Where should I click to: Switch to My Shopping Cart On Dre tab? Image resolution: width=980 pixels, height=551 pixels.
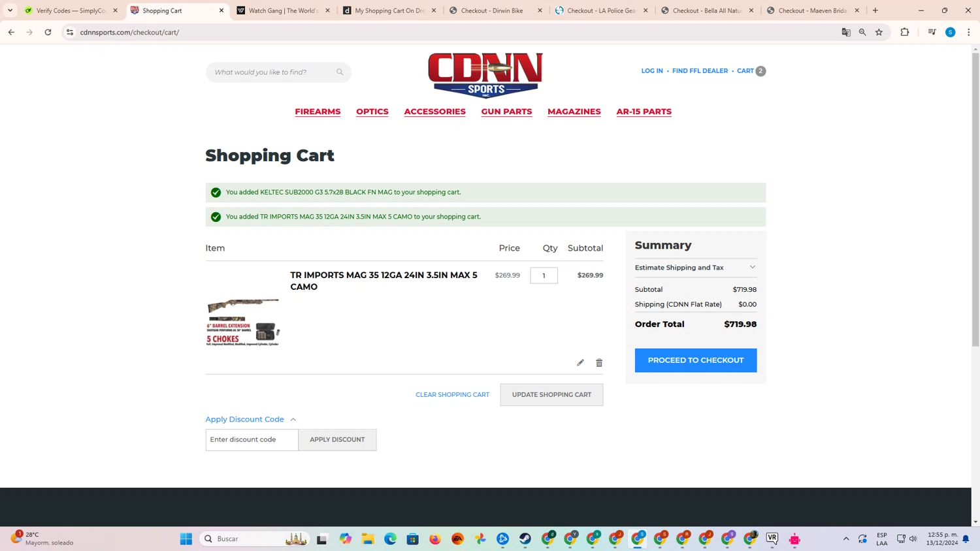389,10
